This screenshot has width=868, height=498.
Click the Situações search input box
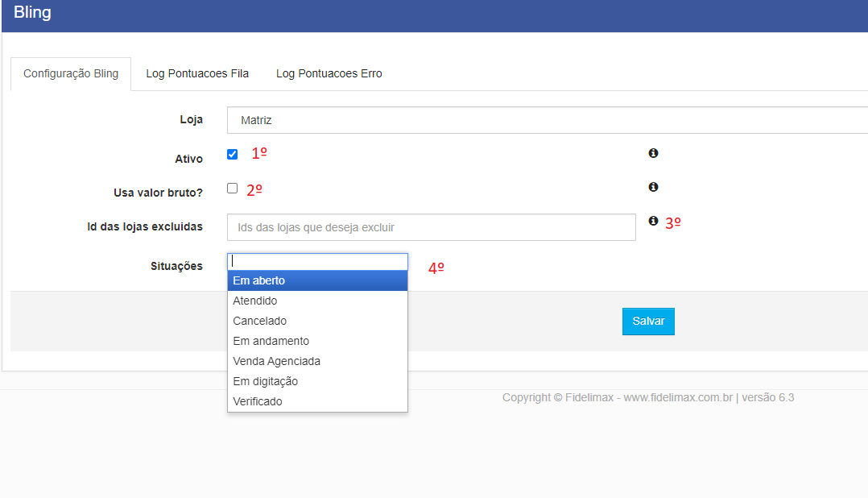point(317,261)
